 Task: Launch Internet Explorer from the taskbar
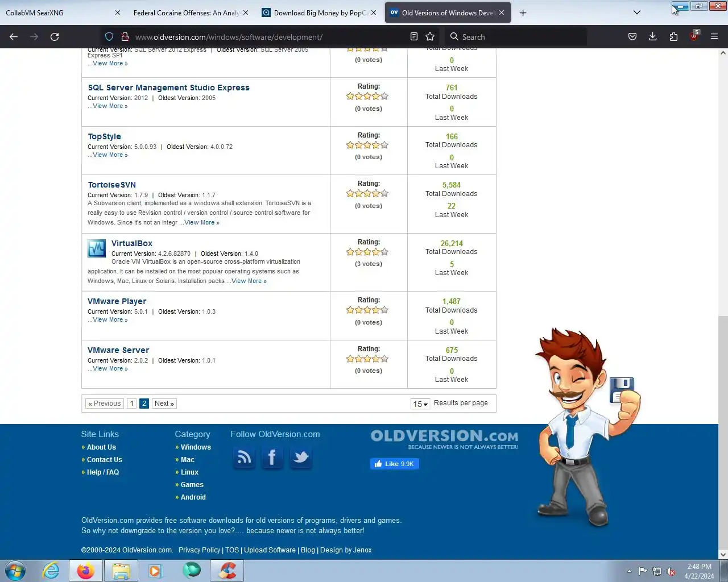point(51,571)
